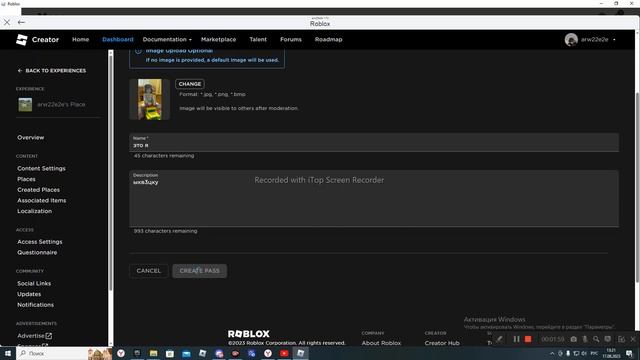Open the Dashboard tab
640x360 pixels.
(x=118, y=40)
